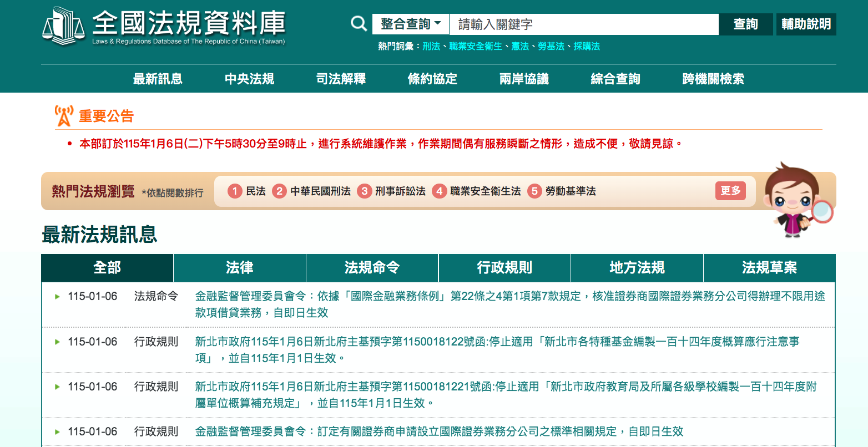
Task: Click the scales-of-justice site logo
Action: click(x=63, y=26)
